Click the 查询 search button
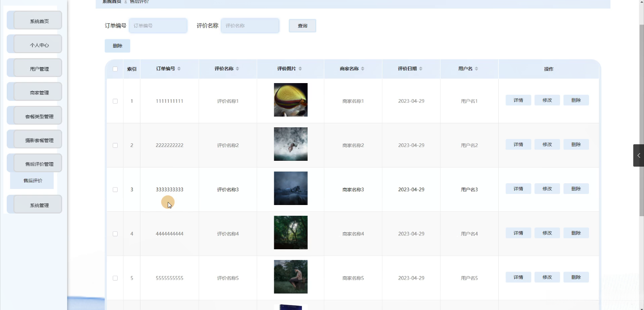This screenshot has height=310, width=644. point(303,25)
